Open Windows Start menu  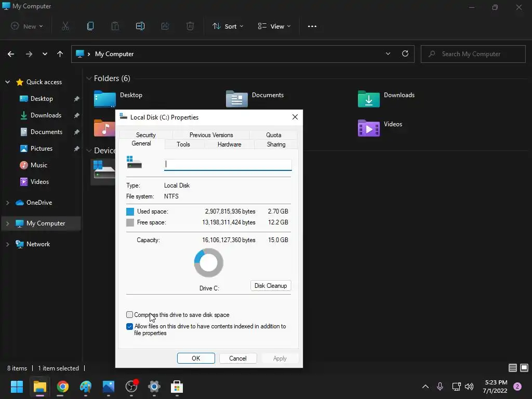(17, 387)
